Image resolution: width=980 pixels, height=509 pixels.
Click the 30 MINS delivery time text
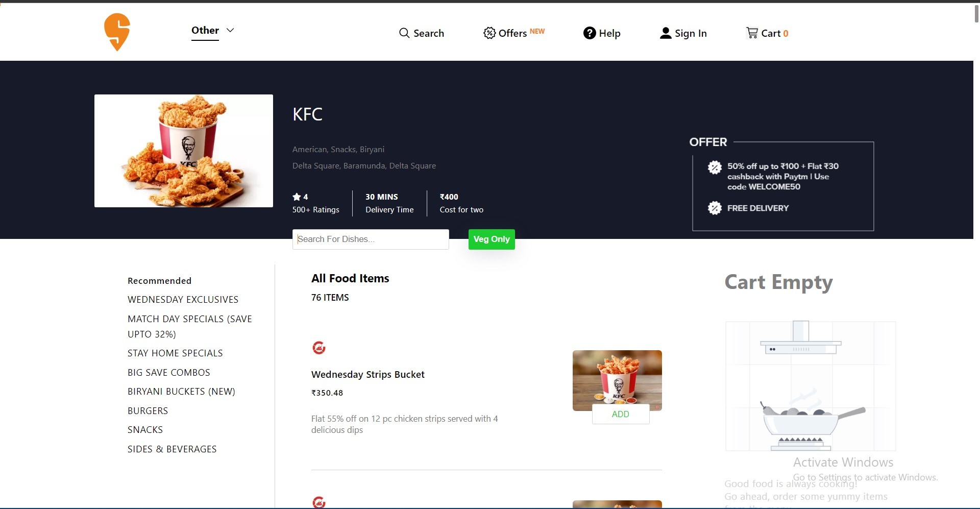coord(381,197)
